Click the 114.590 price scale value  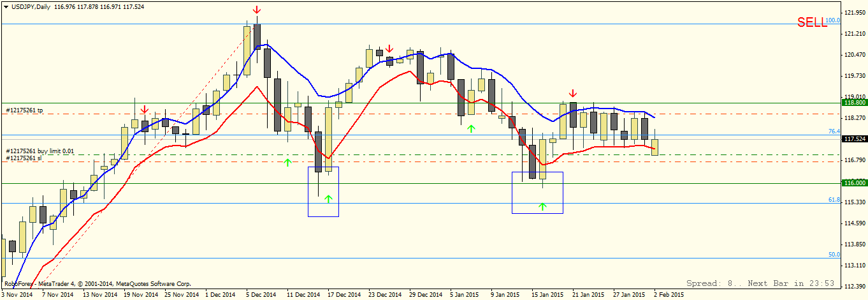coord(854,223)
